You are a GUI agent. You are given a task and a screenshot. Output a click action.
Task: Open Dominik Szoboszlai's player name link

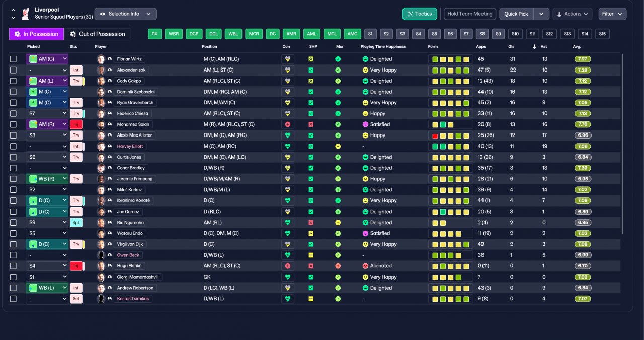tap(136, 92)
